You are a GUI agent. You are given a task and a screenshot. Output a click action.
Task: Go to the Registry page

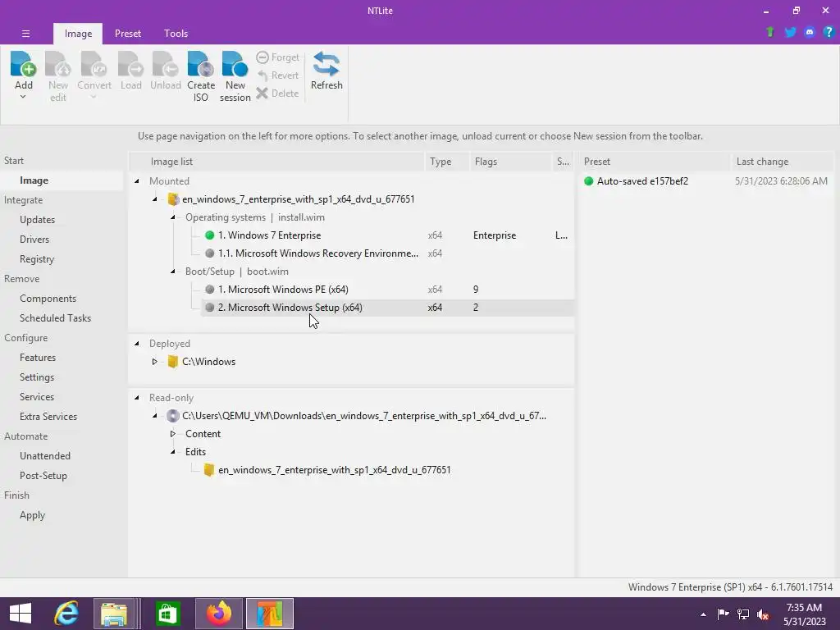(37, 259)
